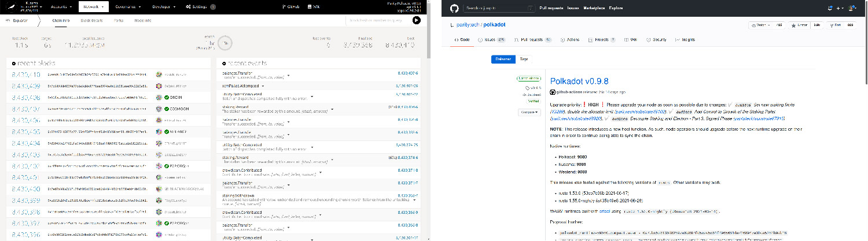Screen dimensions: 868x241
Task: Click Code tab icon on GitHub
Action: point(457,40)
